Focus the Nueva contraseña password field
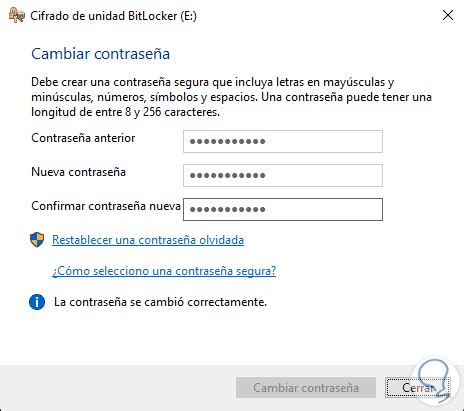Image resolution: width=464 pixels, height=411 pixels. tap(283, 175)
